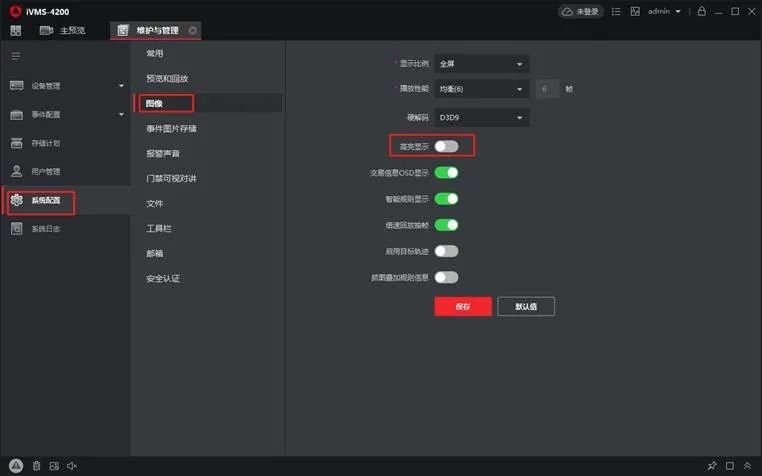The image size is (762, 476).
Task: Enable the 启用目标轨迹 toggle
Action: coord(446,251)
